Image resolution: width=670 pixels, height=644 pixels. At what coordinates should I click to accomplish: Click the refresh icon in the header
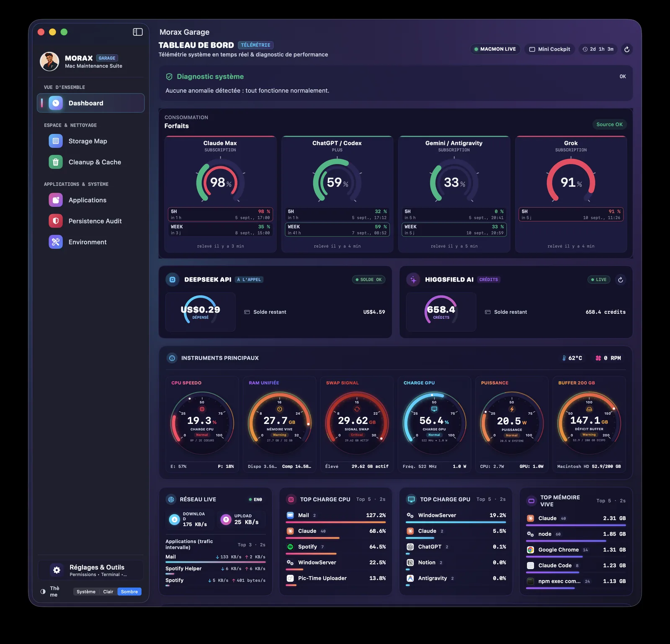(627, 49)
